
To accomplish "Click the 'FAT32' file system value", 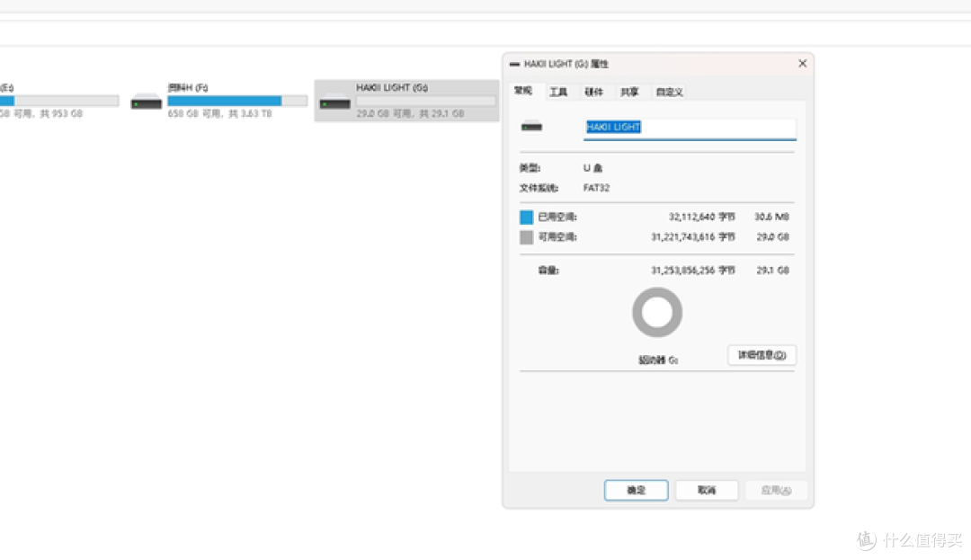I will [x=596, y=188].
